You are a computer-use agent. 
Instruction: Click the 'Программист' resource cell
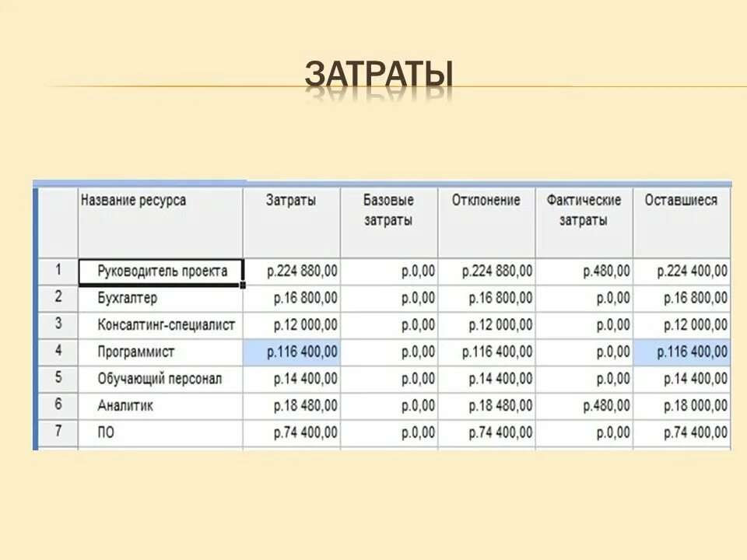[x=160, y=352]
